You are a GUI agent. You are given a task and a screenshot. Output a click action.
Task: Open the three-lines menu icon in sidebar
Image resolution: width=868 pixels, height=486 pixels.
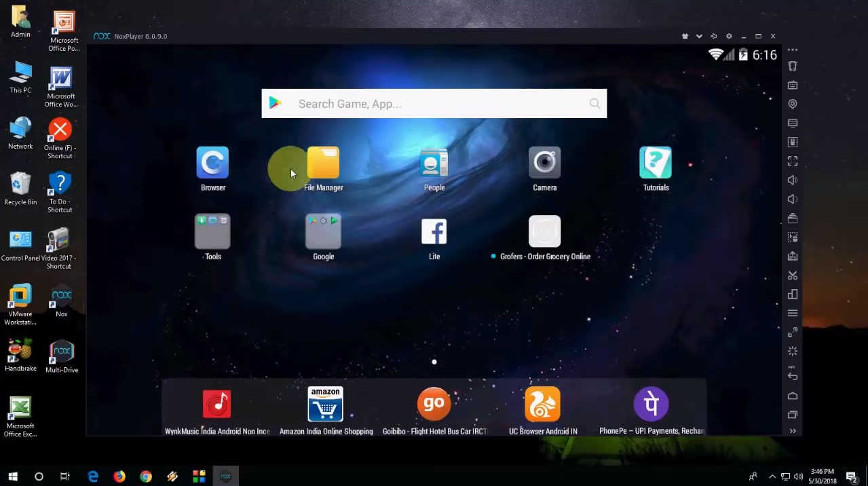(792, 313)
